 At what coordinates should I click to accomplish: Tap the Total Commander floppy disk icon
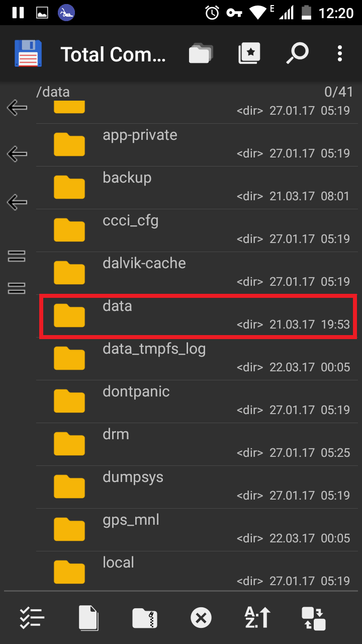coord(28,53)
